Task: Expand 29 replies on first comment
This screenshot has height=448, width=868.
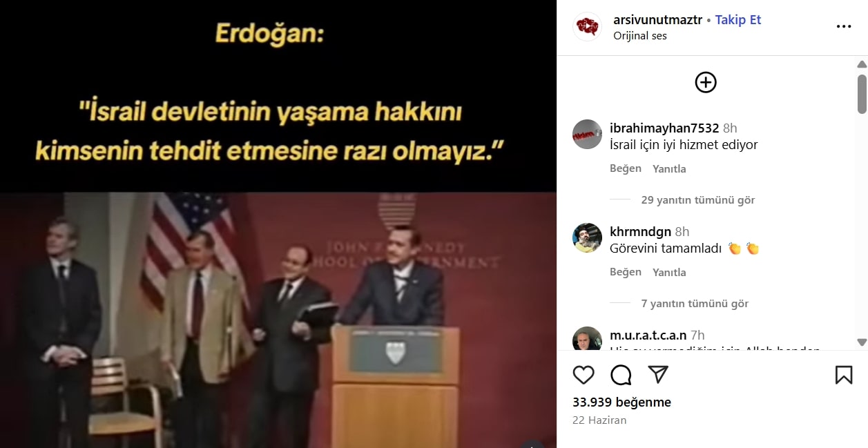Action: point(698,200)
